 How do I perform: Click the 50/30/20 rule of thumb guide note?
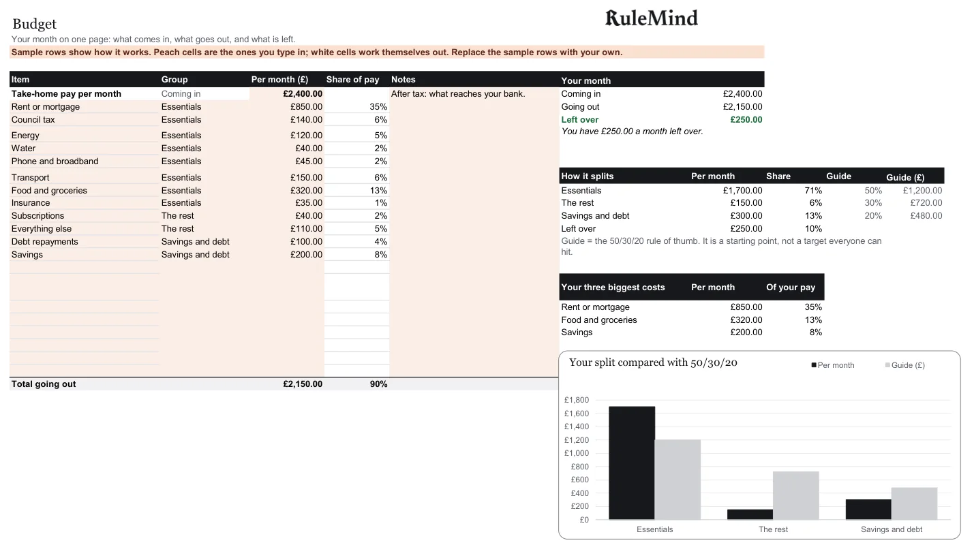pos(721,247)
